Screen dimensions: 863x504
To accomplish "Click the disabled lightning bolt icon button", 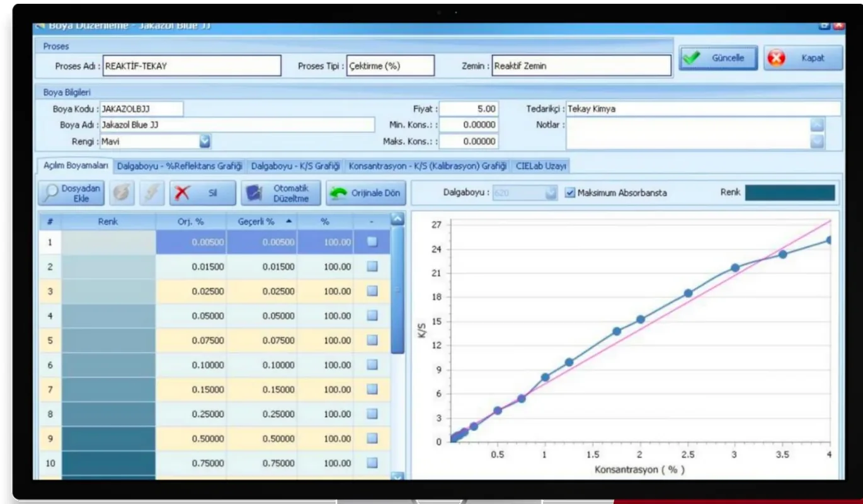I will point(152,193).
